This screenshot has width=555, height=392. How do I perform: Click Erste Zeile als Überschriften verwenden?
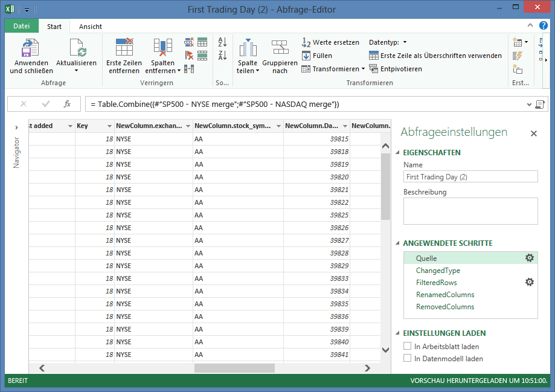[x=435, y=56]
